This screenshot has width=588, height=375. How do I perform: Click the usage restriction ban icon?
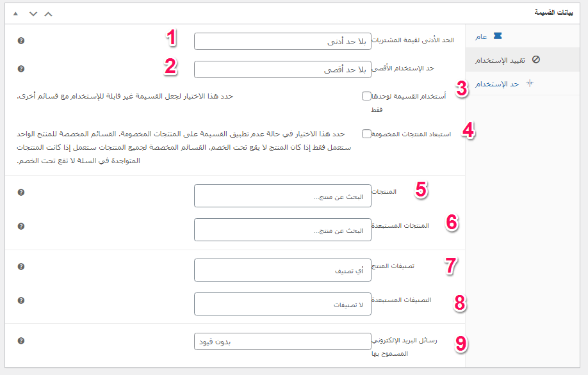[536, 60]
